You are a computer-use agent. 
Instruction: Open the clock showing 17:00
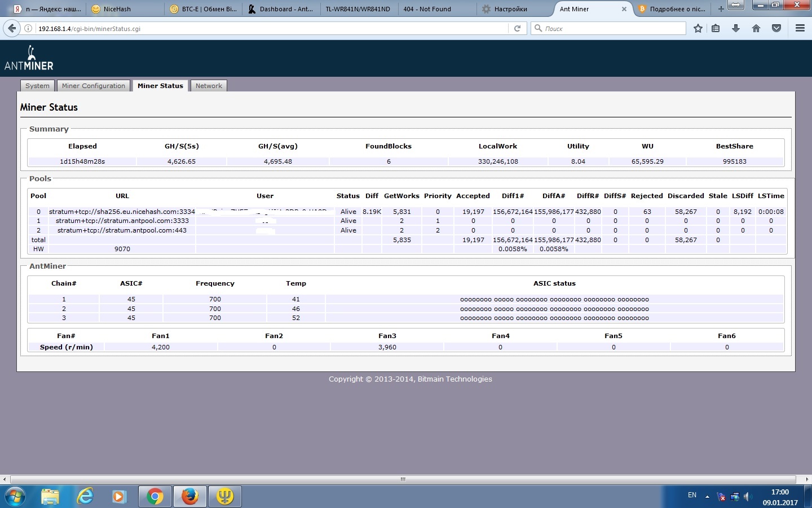(x=780, y=497)
